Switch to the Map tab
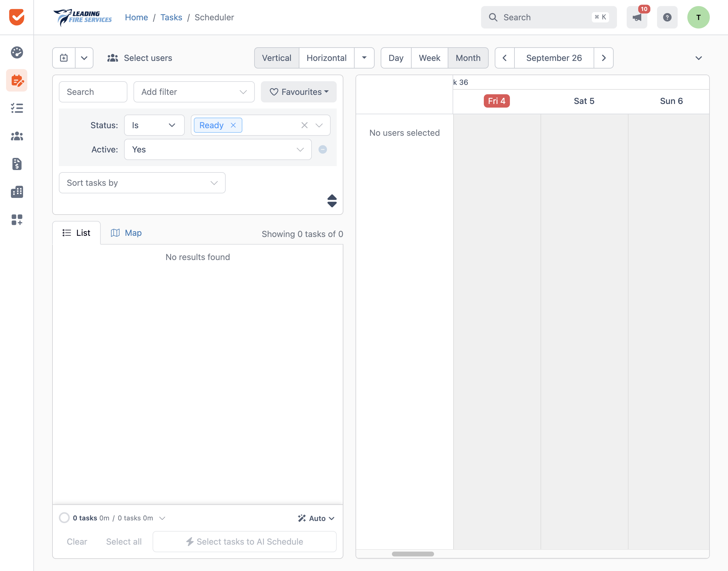The width and height of the screenshot is (728, 571). 126,233
